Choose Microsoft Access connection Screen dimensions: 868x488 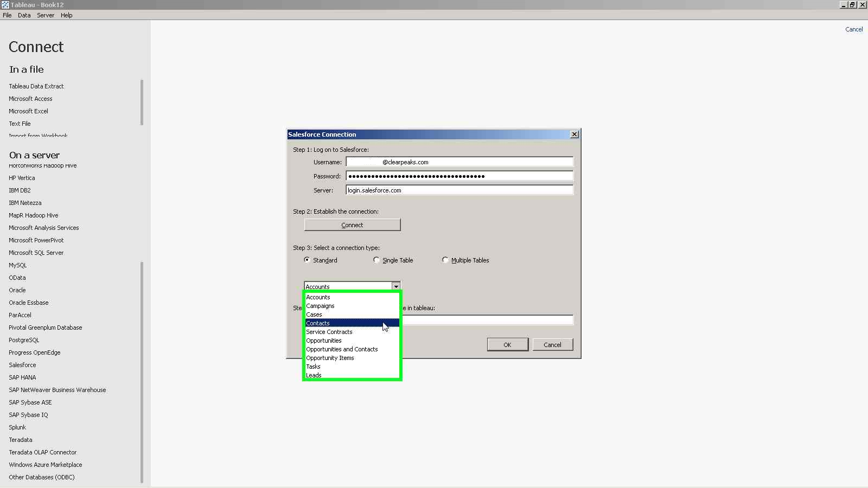pos(30,99)
